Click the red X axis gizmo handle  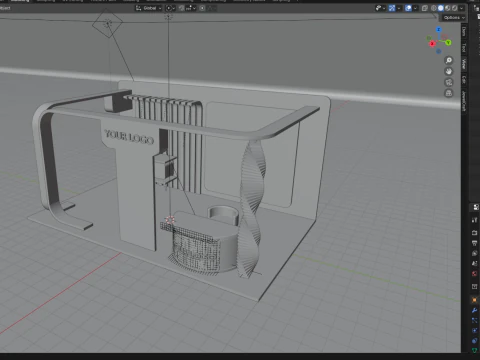pos(432,44)
